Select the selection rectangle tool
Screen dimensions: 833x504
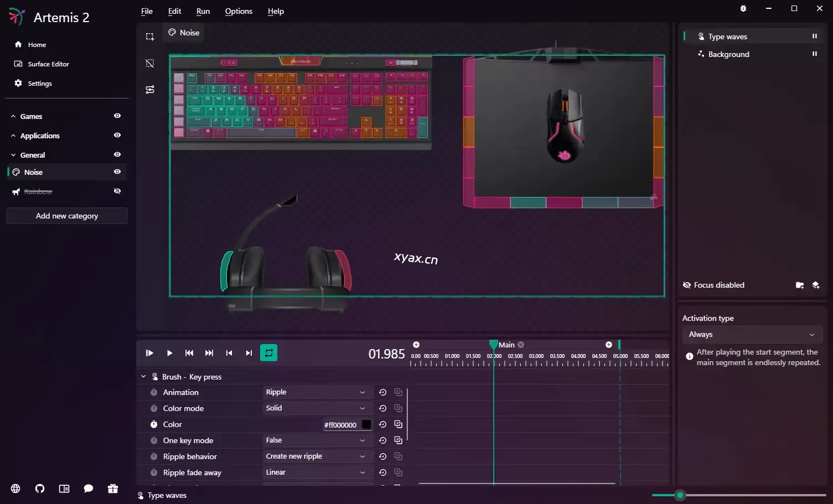(x=150, y=37)
